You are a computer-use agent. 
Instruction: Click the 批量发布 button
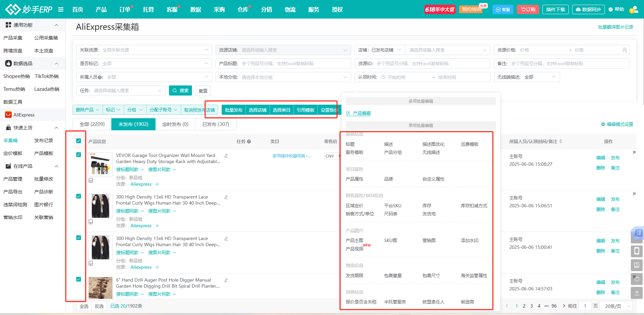point(233,110)
